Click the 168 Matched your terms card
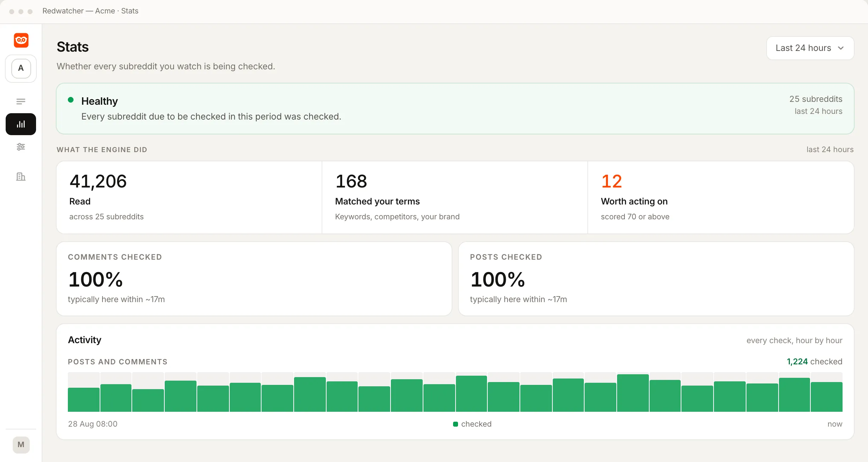Viewport: 868px width, 462px height. tap(455, 197)
